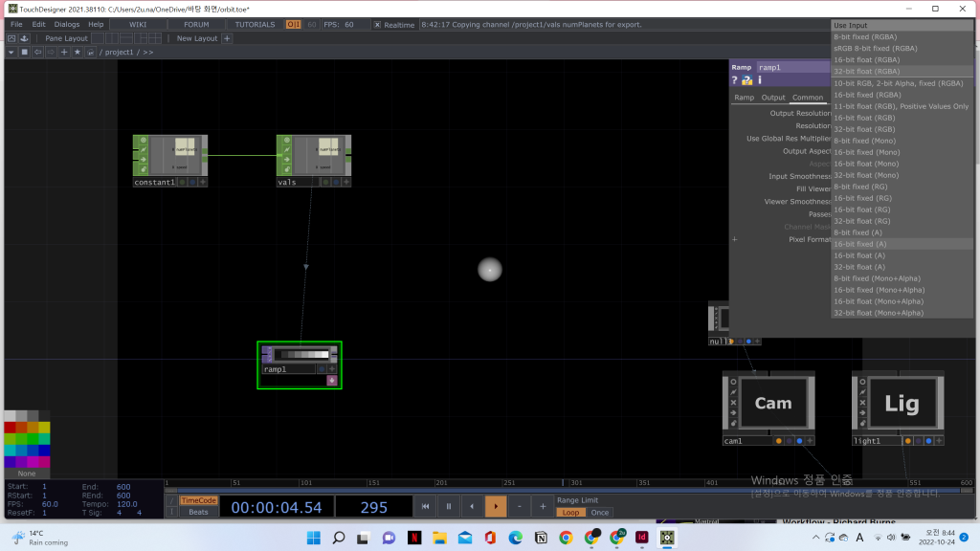
Task: Click the play forward button
Action: tap(496, 507)
